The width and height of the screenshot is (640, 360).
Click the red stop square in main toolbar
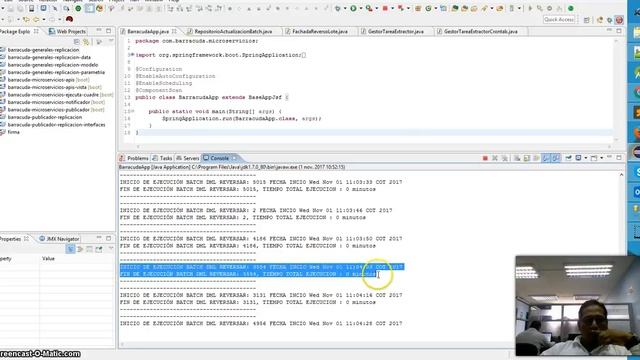(x=385, y=8)
